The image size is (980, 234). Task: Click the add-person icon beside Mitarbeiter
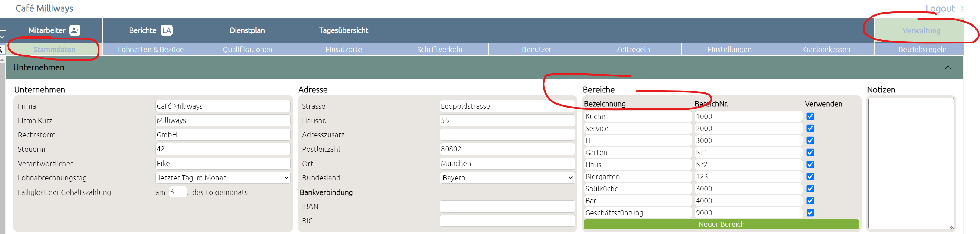[x=75, y=30]
